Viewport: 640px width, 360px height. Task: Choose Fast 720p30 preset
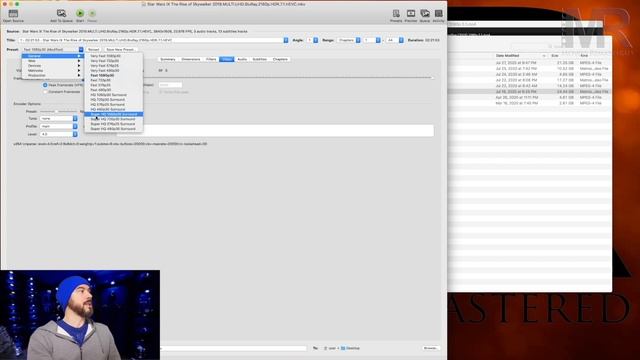113,80
